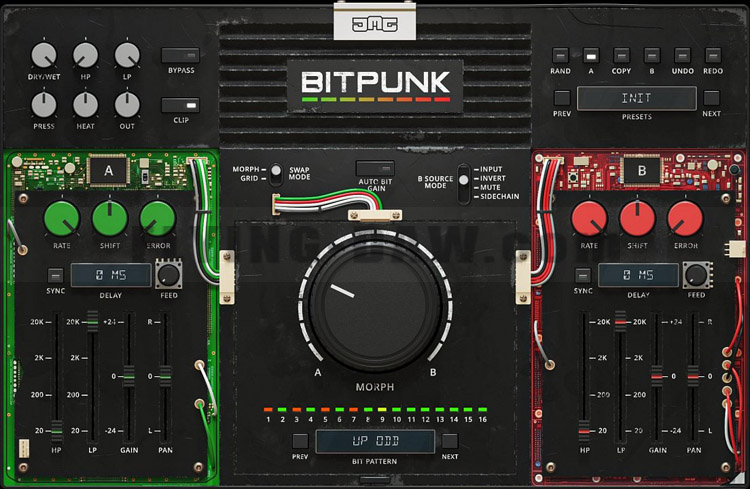Open the INIT presets display
The image size is (750, 489).
click(x=637, y=99)
